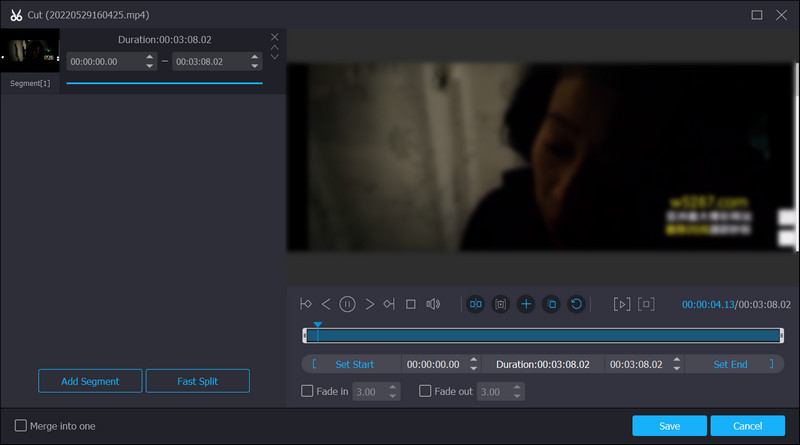Screen dimensions: 800x445
Task: Enable the Fade out checkbox
Action: [425, 392]
